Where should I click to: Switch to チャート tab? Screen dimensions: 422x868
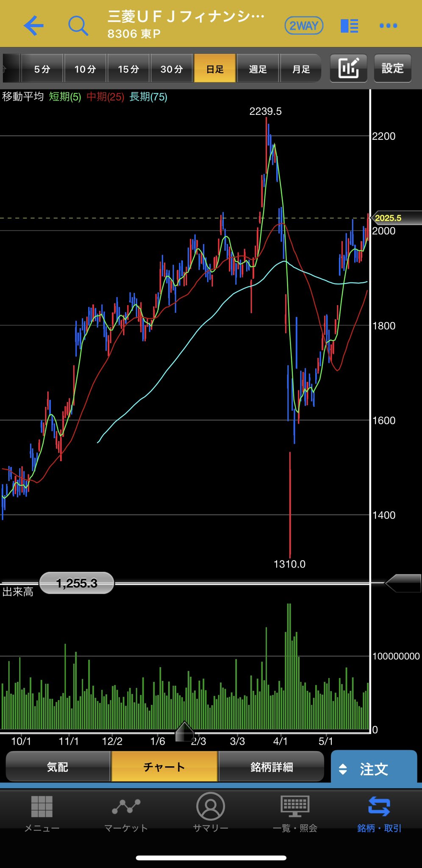tap(164, 767)
